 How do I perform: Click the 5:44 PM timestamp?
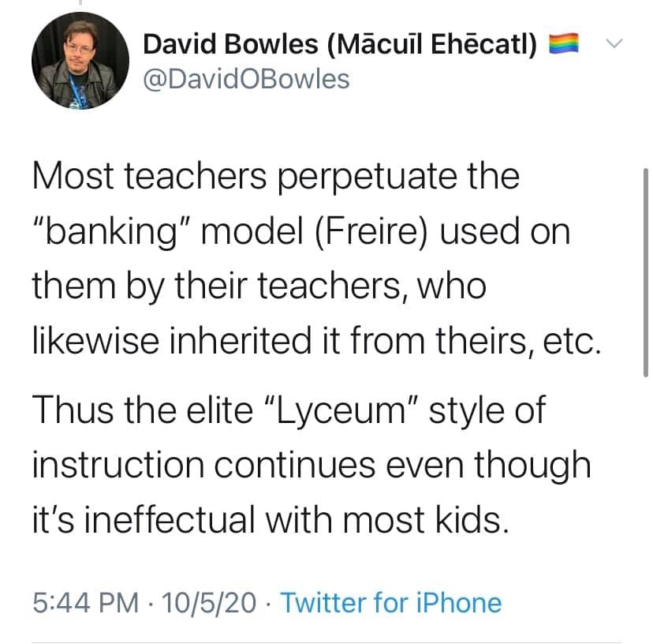pyautogui.click(x=80, y=603)
